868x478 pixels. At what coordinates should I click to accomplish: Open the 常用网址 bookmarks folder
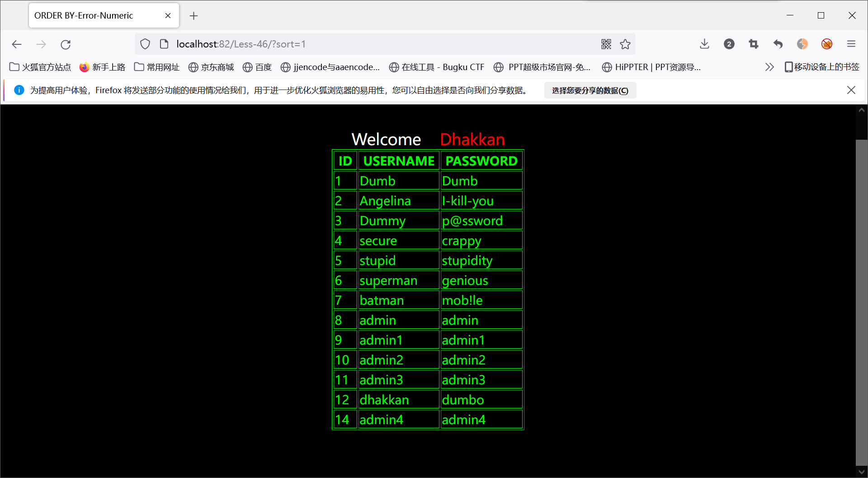coord(156,66)
